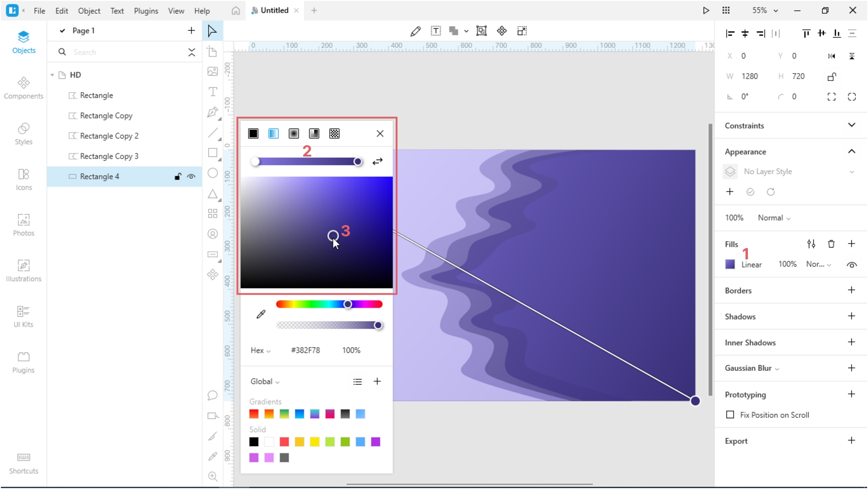Open the Plugins sidebar panel

(23, 363)
